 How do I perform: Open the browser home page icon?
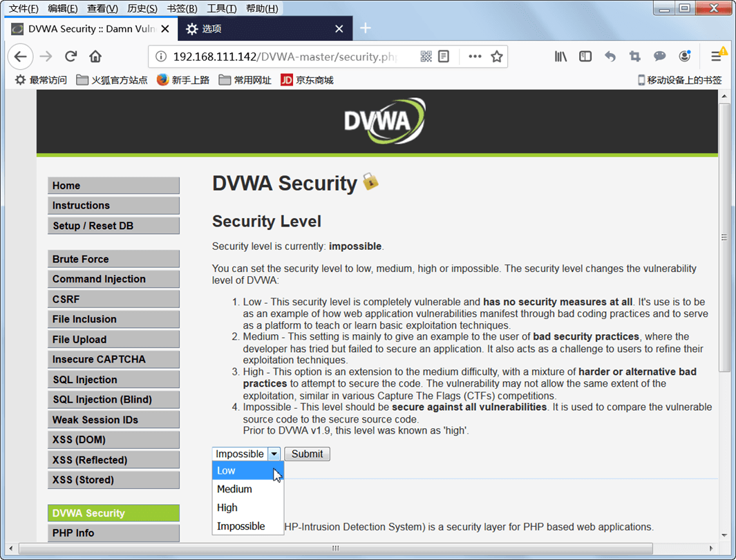coord(95,57)
